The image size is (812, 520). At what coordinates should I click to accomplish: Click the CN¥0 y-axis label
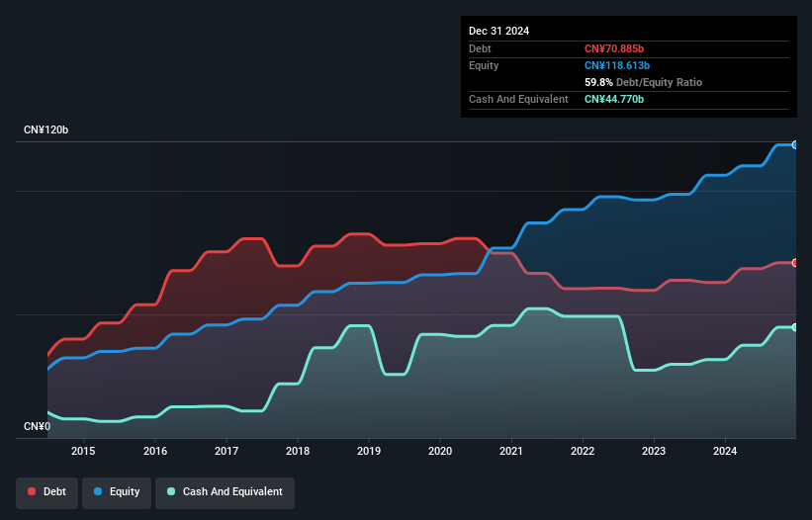coord(38,426)
